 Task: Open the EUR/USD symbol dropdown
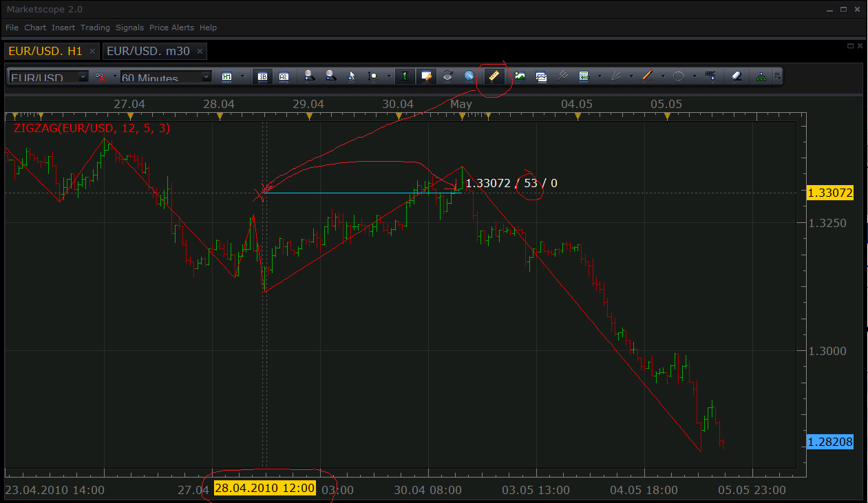[84, 76]
